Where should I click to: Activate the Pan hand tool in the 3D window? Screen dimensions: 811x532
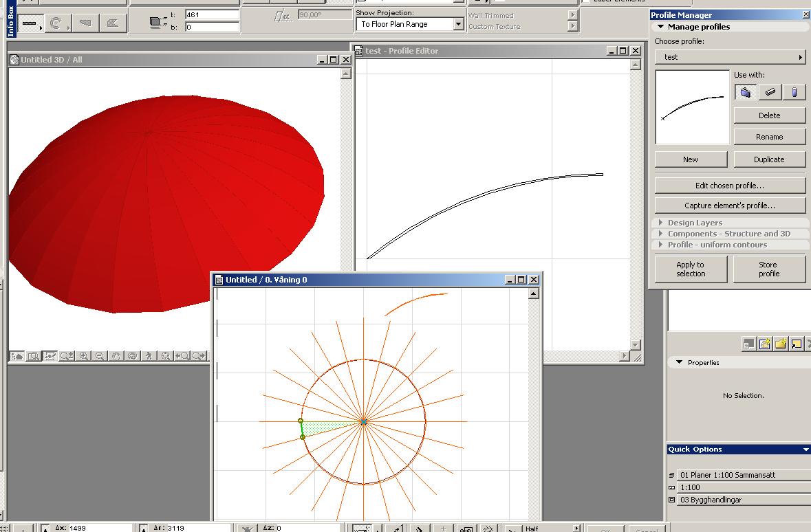116,356
